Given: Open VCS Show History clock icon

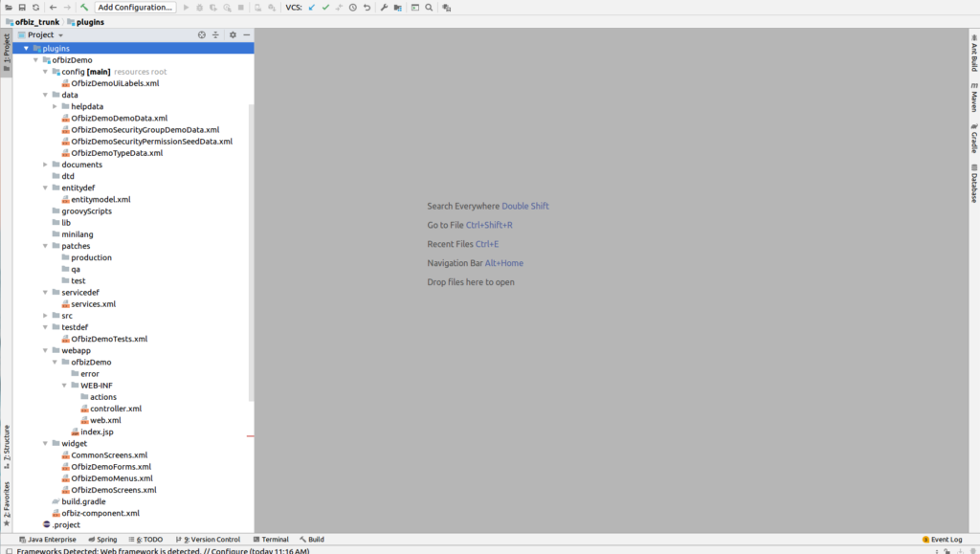Looking at the screenshot, I should [353, 8].
